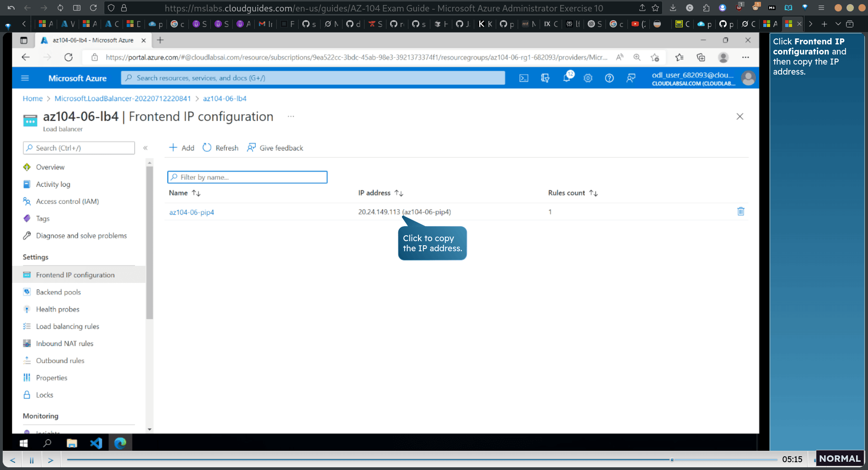Open az104-06-lb4 breadcrumb
This screenshot has height=470, width=868.
tap(225, 98)
